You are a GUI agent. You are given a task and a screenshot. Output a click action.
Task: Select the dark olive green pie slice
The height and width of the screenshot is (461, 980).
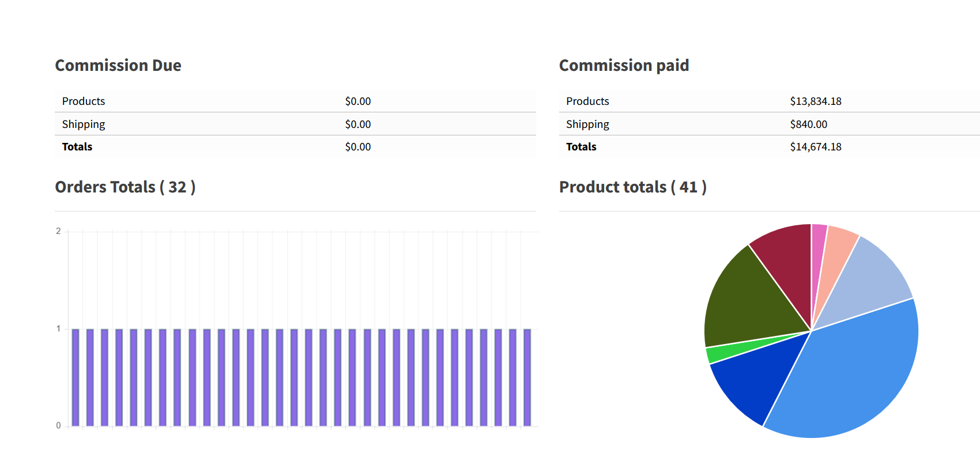pos(749,300)
